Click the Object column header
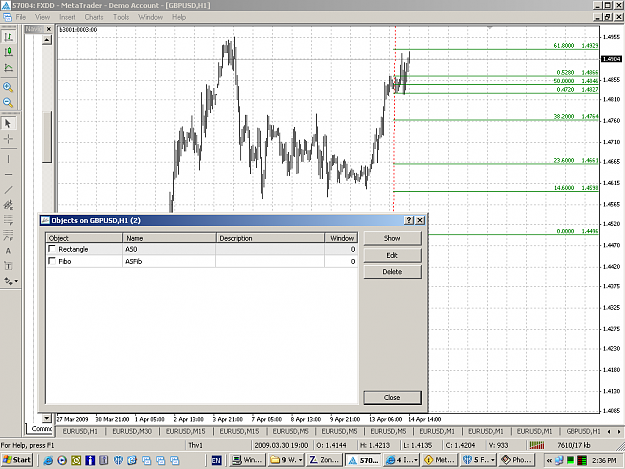 (84, 238)
